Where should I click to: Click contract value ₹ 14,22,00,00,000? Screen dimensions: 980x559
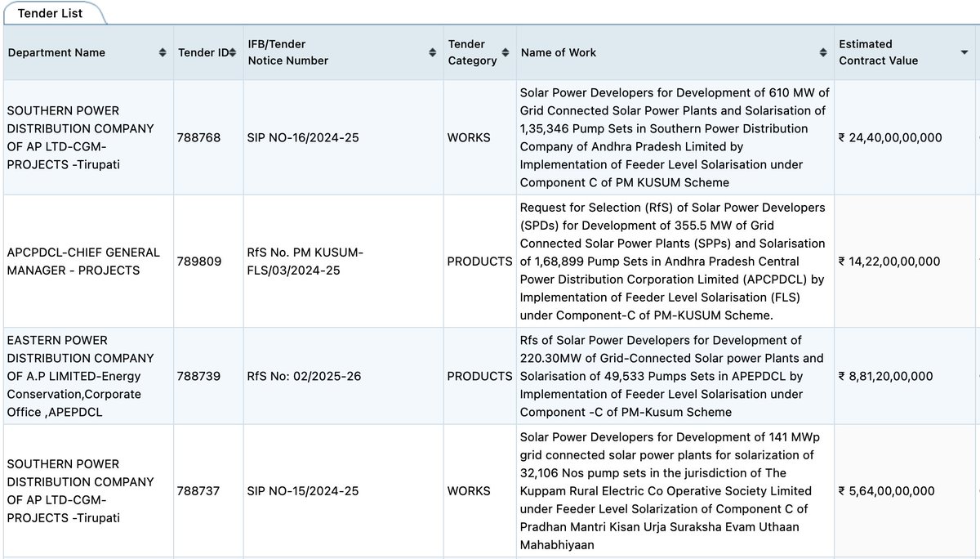[889, 262]
